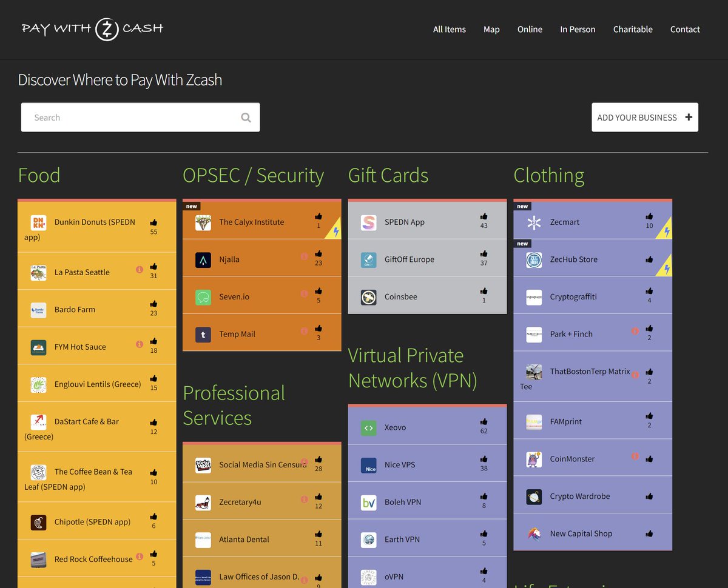Viewport: 728px width, 588px height.
Task: Go to Online listings
Action: 530,29
